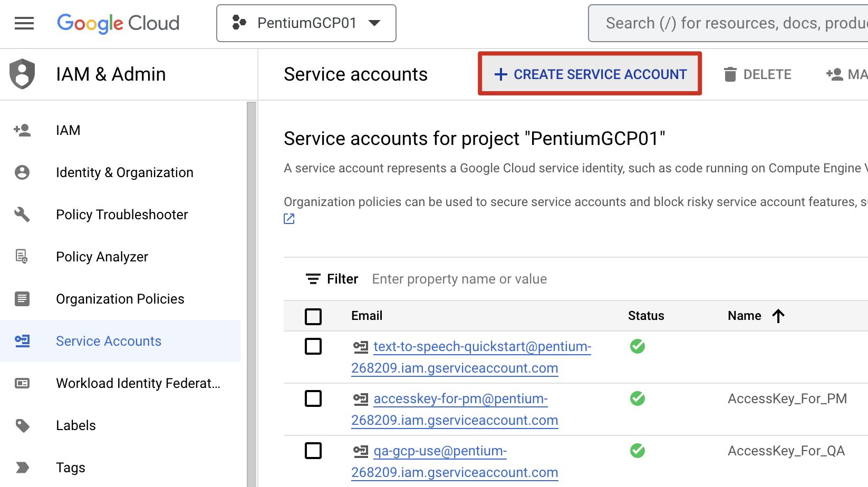Click the sidebar vertical scrollbar
The width and height of the screenshot is (868, 487).
point(252,294)
